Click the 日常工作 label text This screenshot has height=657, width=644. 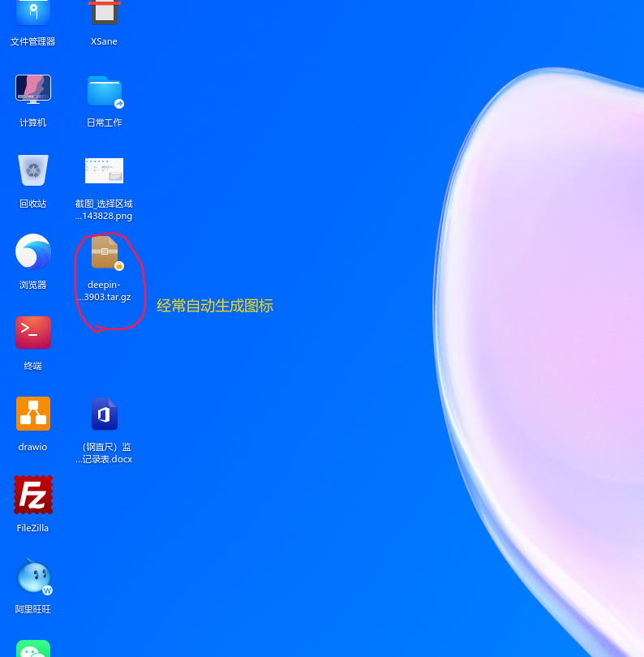click(105, 122)
